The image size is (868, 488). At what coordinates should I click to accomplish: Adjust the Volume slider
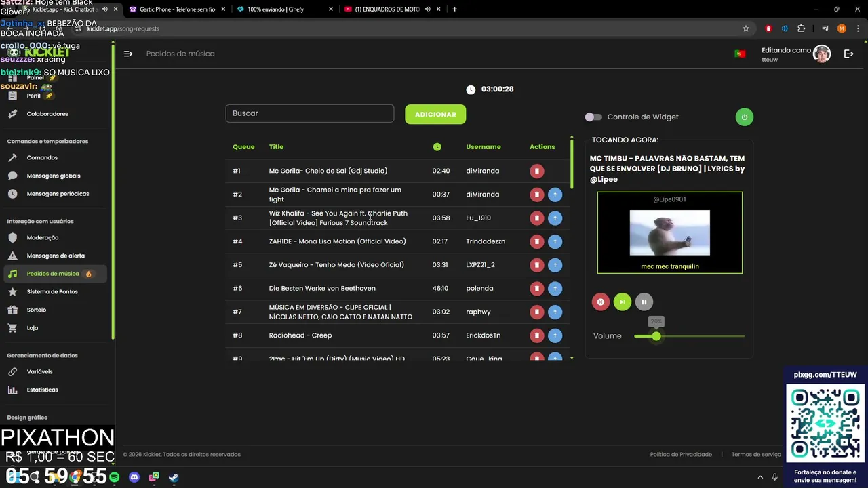(689, 336)
